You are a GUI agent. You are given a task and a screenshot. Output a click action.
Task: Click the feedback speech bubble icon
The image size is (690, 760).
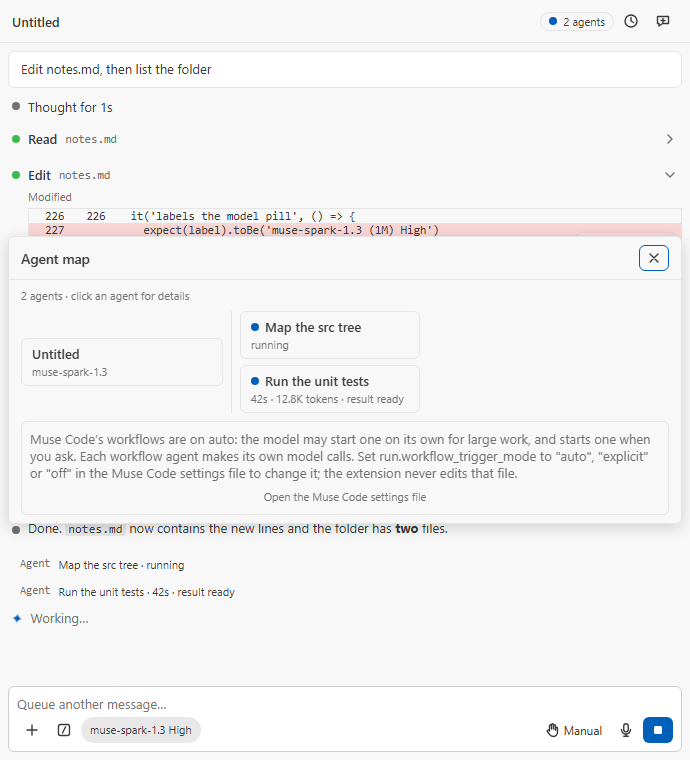click(x=662, y=21)
